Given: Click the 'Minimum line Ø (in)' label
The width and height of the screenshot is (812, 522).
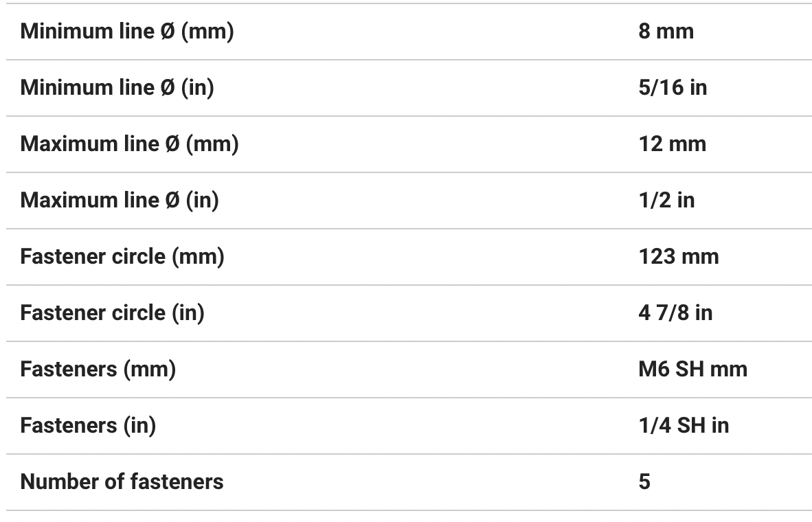Looking at the screenshot, I should tap(117, 88).
